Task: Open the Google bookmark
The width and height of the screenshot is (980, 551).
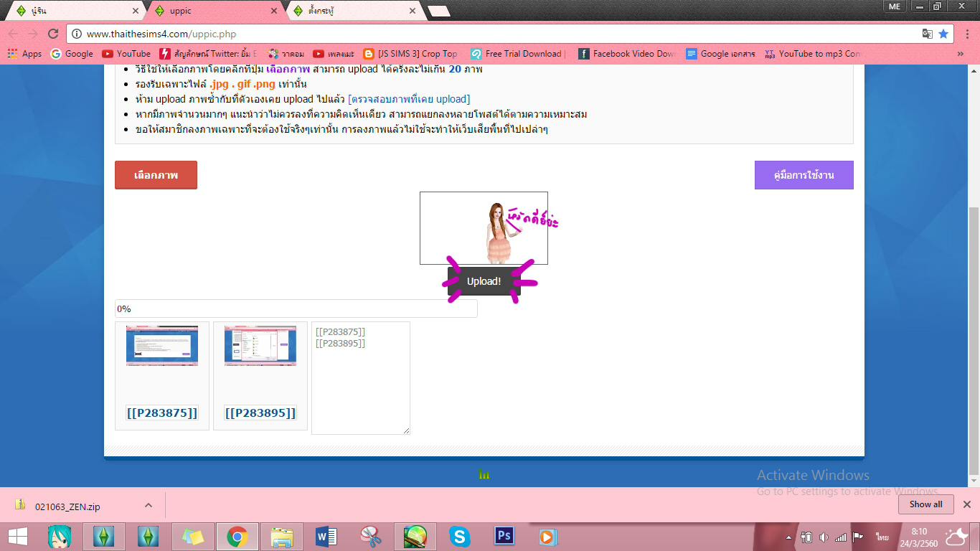Action: click(x=72, y=54)
